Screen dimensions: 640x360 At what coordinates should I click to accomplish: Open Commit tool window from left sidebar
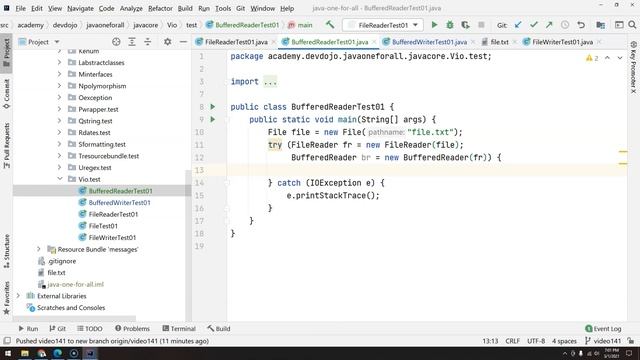click(x=7, y=94)
